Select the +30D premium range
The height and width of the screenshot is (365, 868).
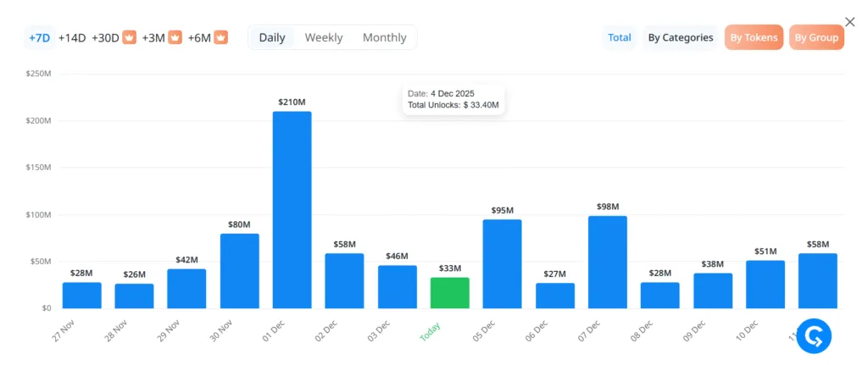pyautogui.click(x=106, y=37)
